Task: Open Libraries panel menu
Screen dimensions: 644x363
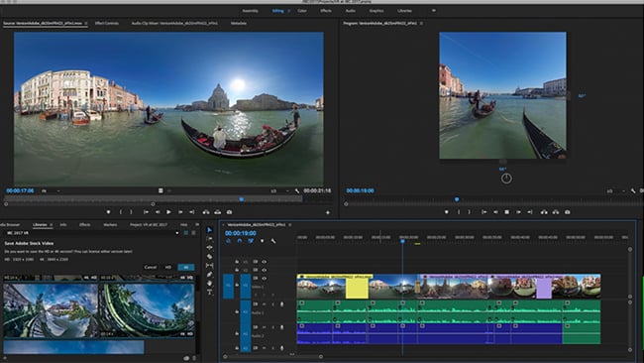Action: (51, 225)
